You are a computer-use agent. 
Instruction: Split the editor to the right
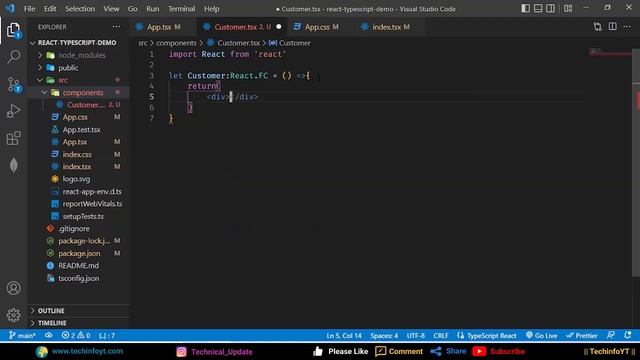click(x=613, y=27)
